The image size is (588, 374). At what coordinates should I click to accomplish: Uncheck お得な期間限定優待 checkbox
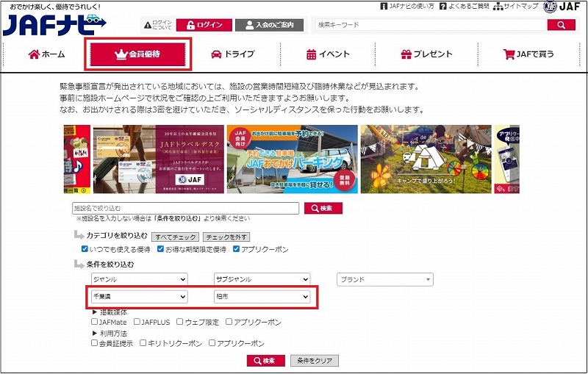coord(160,249)
